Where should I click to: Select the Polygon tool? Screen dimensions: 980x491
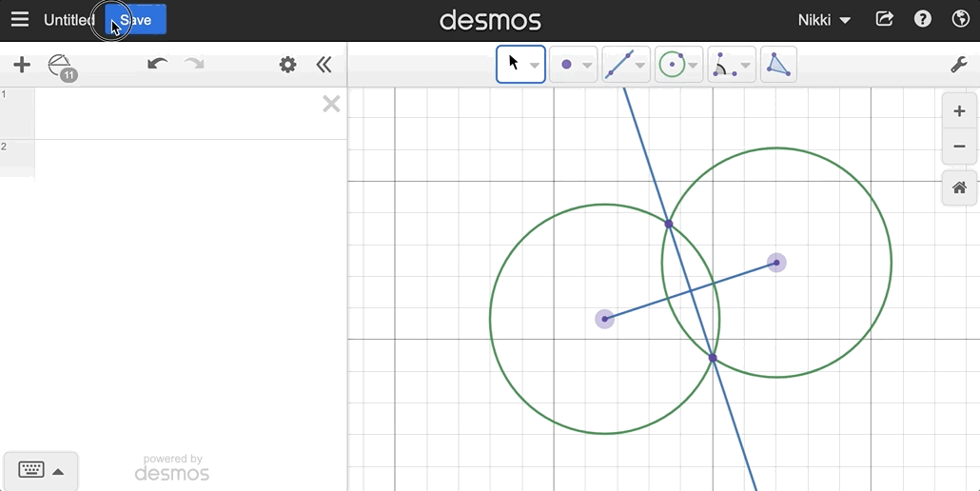pos(778,65)
